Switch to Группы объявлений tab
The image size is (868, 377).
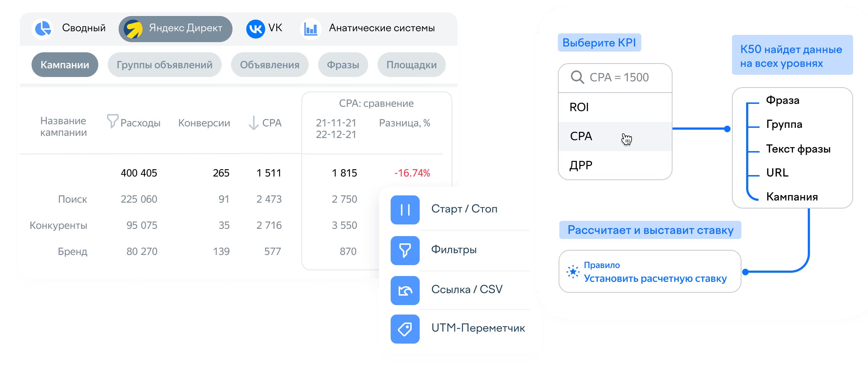click(x=164, y=65)
